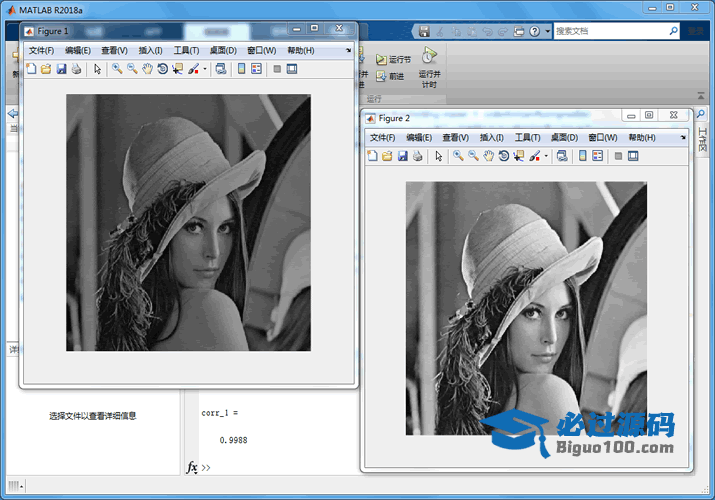The image size is (715, 500).
Task: Open brush color dropdown arrow in Figure 2
Action: click(546, 157)
